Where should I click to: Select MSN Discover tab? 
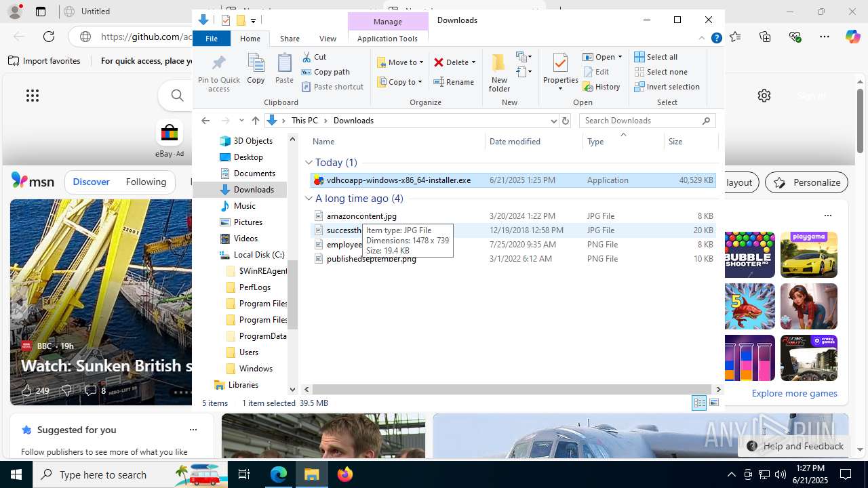92,182
